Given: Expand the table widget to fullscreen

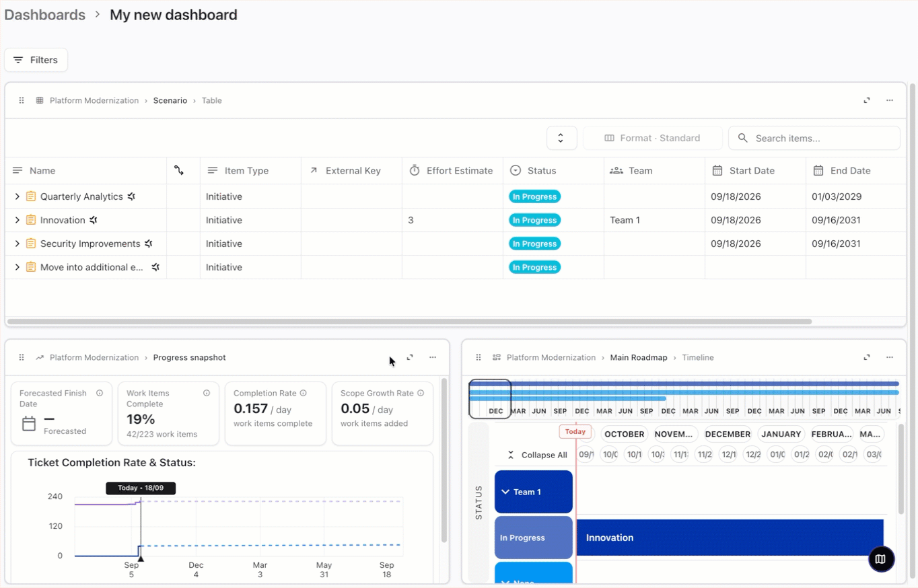Looking at the screenshot, I should coord(867,100).
